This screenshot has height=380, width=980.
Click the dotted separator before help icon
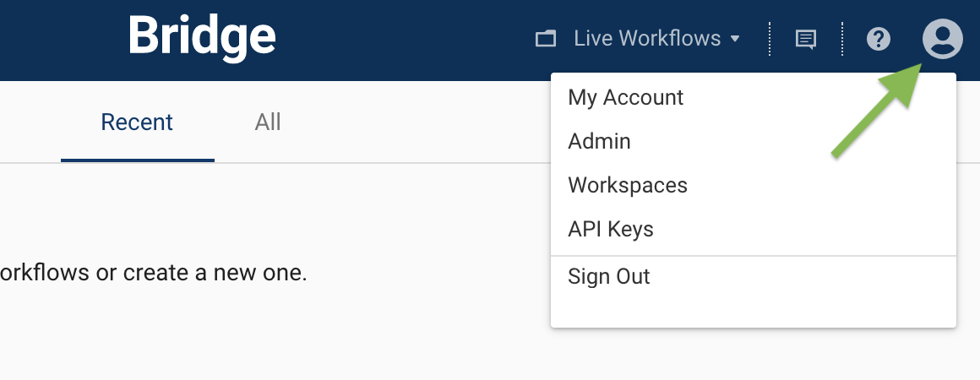pyautogui.click(x=842, y=39)
